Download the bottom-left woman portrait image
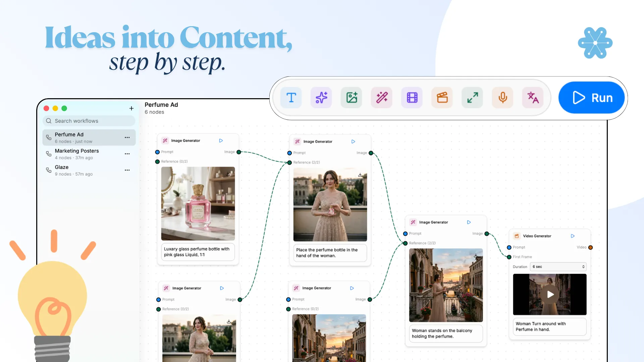 [229, 322]
